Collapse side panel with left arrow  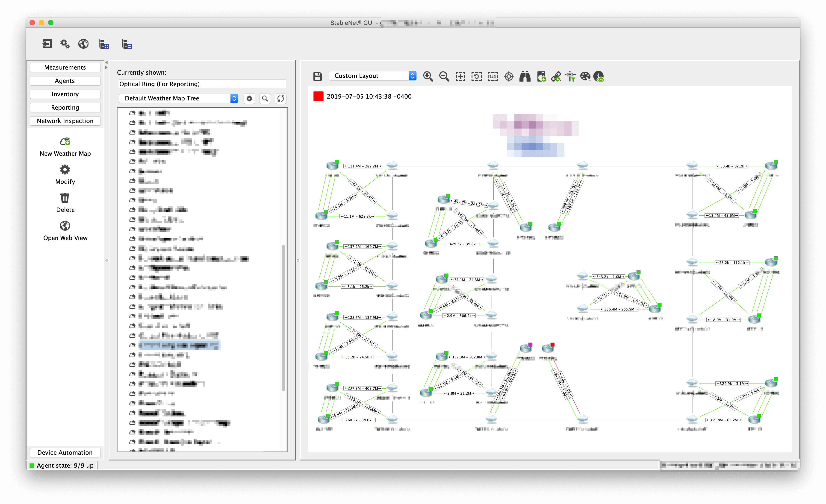pos(106,62)
